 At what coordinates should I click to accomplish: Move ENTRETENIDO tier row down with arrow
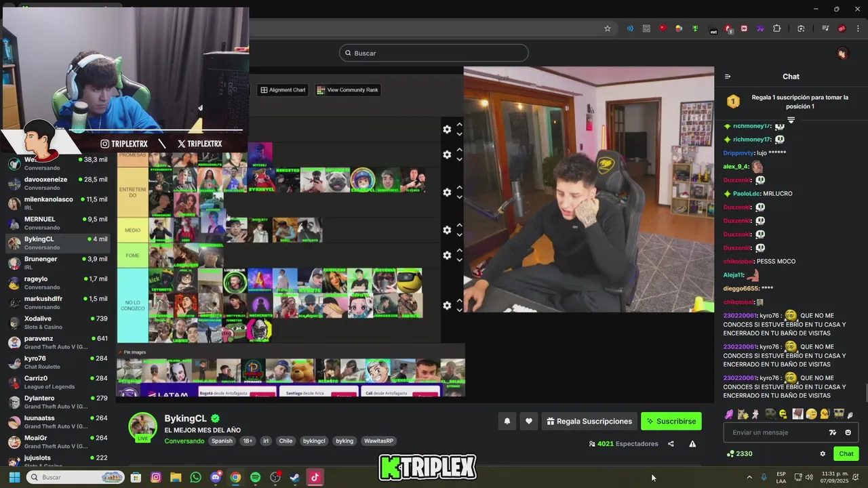(x=460, y=197)
